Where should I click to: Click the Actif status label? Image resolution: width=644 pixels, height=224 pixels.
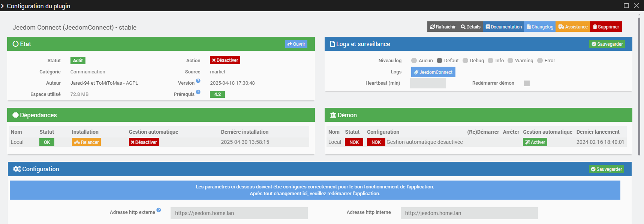(78, 60)
